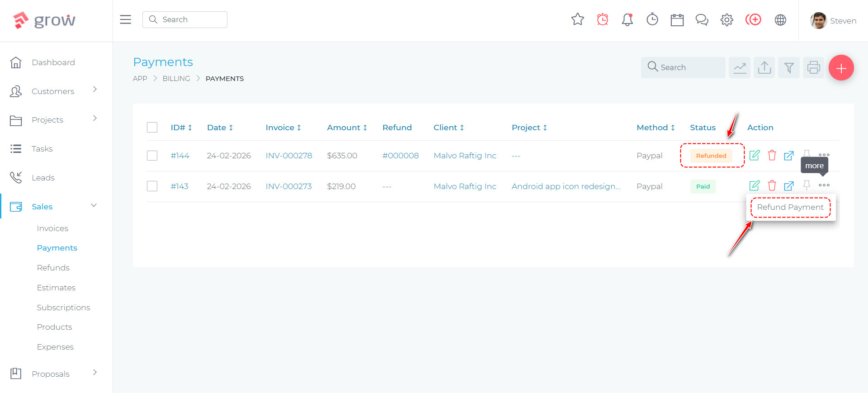868x393 pixels.
Task: Open the notifications bell icon
Action: pyautogui.click(x=627, y=19)
